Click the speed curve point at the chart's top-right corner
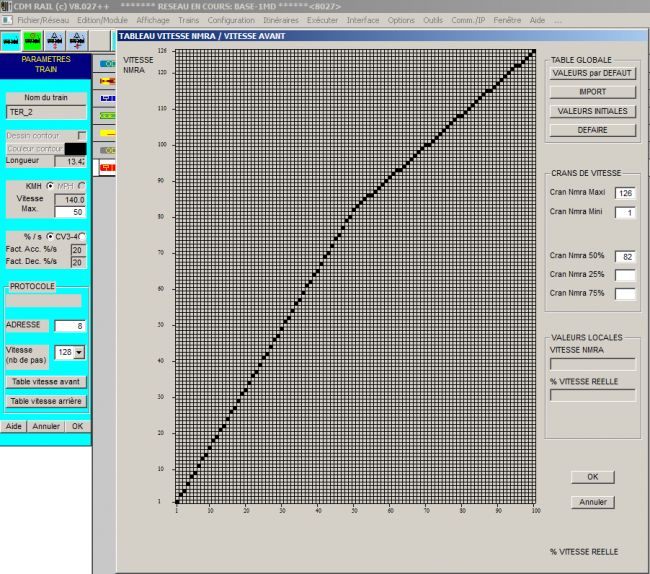650x574 pixels. (534, 51)
